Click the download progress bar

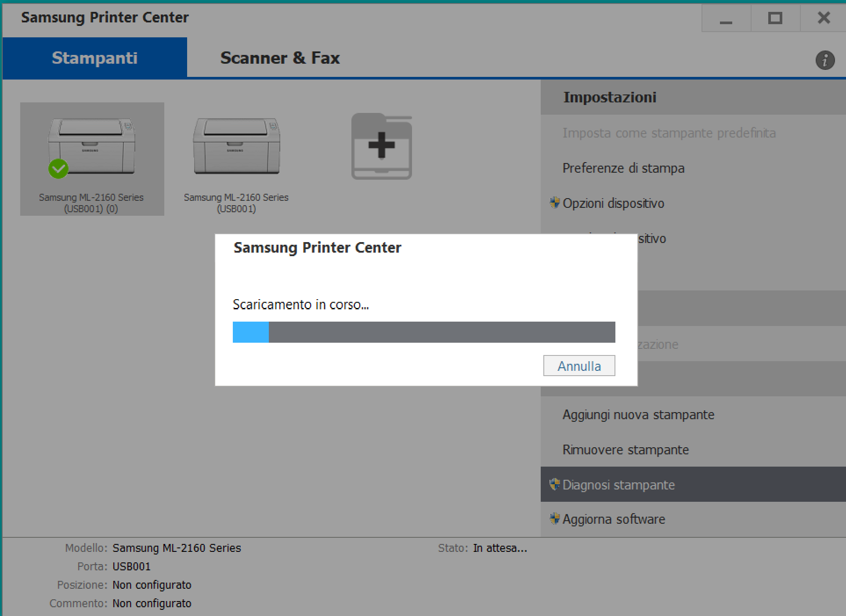(423, 332)
